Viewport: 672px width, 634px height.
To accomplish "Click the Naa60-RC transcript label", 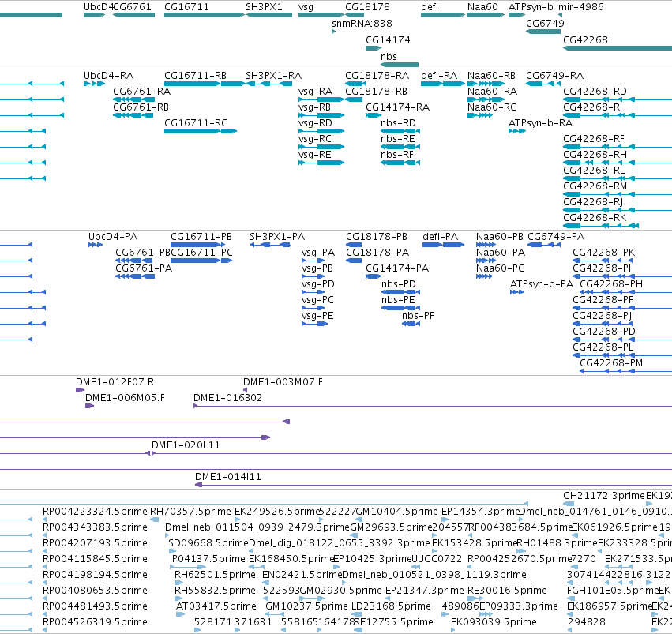I will (492, 107).
